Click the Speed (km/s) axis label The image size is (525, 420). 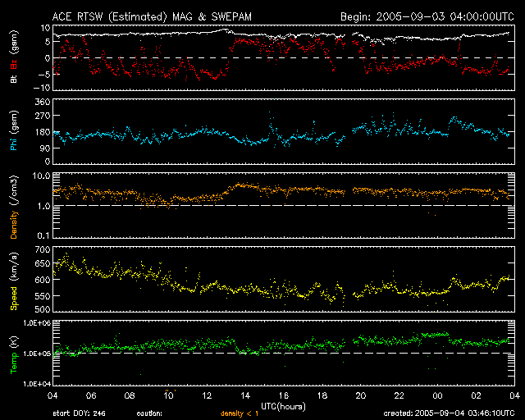pos(14,277)
